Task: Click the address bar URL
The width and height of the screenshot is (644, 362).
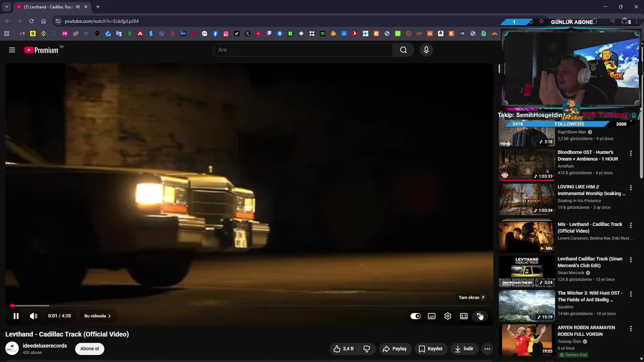Action: pos(102,21)
